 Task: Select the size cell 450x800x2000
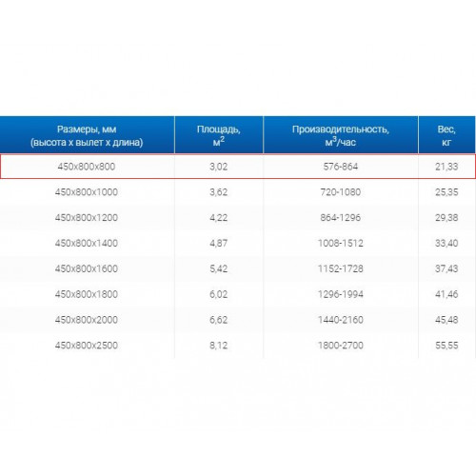tap(87, 320)
